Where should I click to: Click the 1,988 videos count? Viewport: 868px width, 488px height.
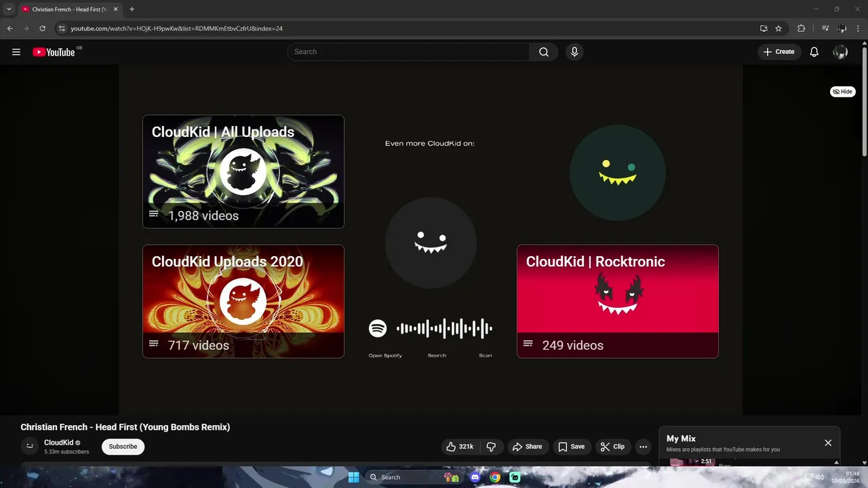pos(203,216)
